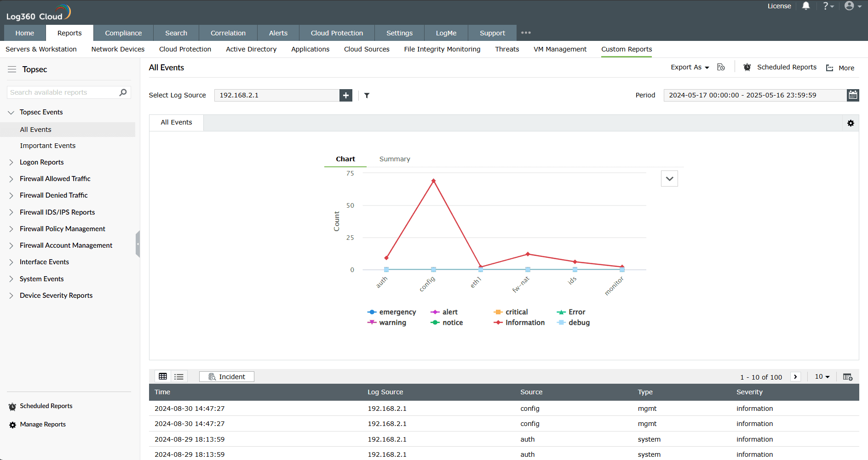Screen dimensions: 868x460
Task: Switch to table grid view
Action: [x=163, y=377]
